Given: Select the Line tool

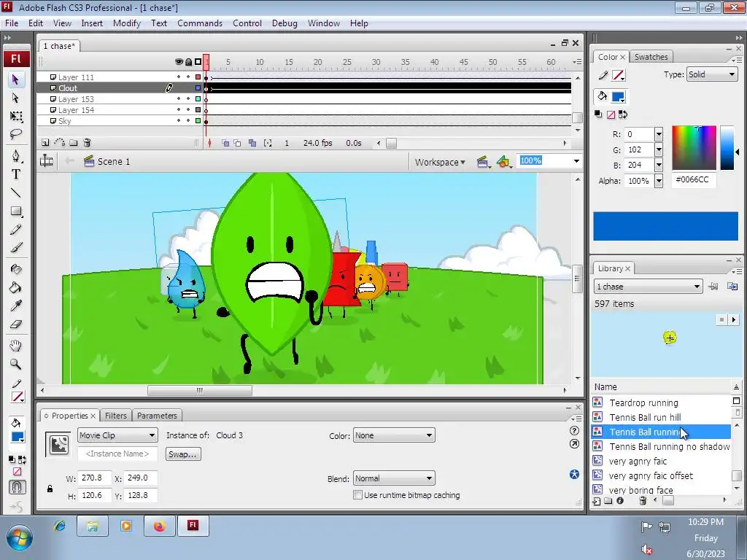Looking at the screenshot, I should 16,192.
